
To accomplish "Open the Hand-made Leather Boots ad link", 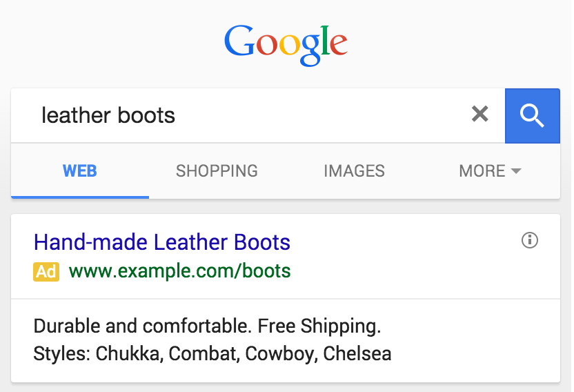I will pos(162,242).
